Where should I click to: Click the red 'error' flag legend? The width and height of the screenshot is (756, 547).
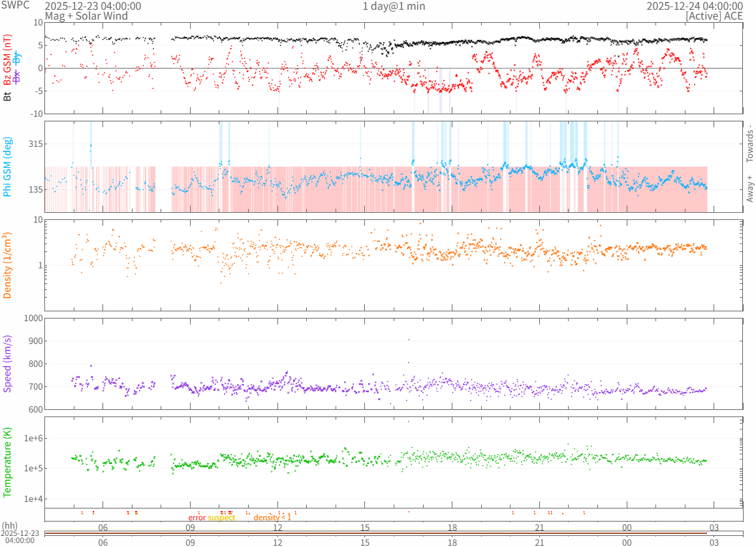pos(197,518)
